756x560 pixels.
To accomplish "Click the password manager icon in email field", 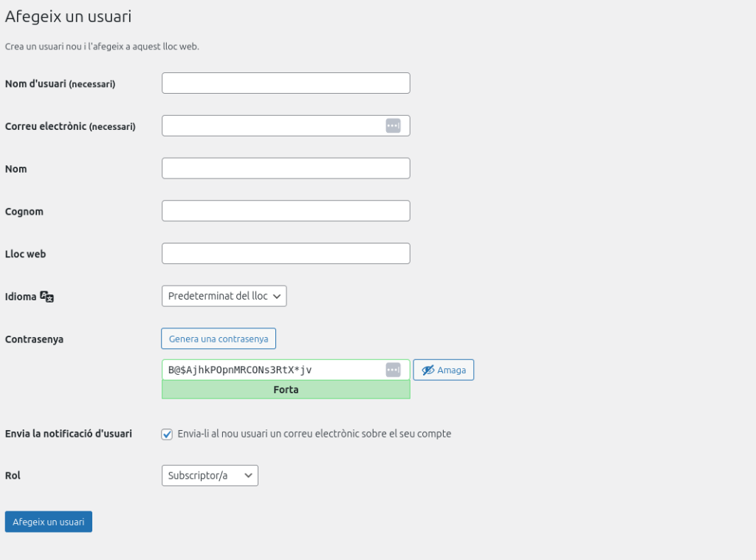I will [393, 126].
